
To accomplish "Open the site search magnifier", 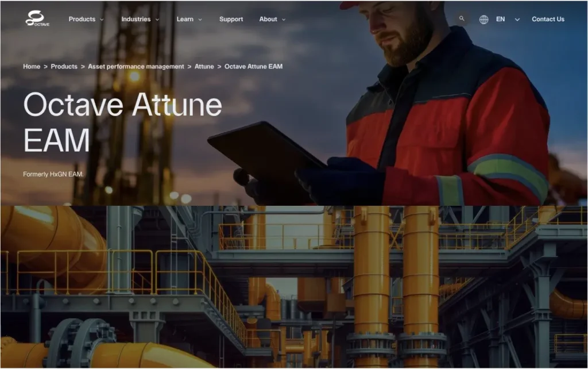I will pos(462,18).
